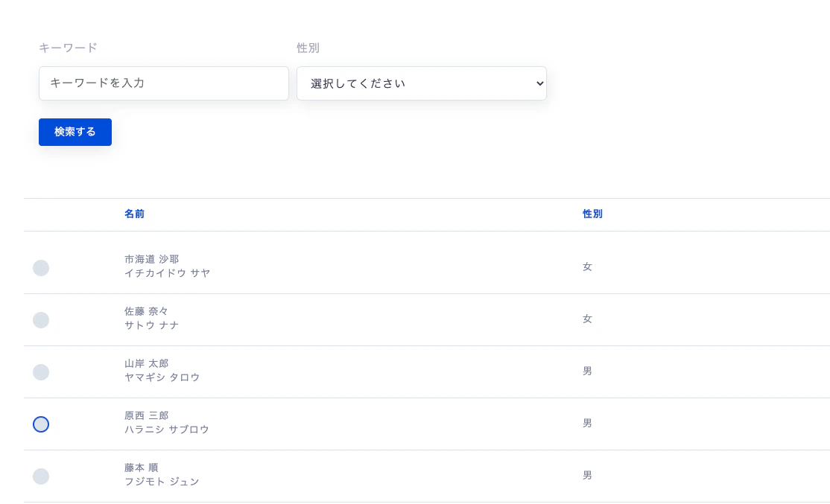The width and height of the screenshot is (830, 504).
Task: Click the キーワード field label
Action: click(69, 48)
